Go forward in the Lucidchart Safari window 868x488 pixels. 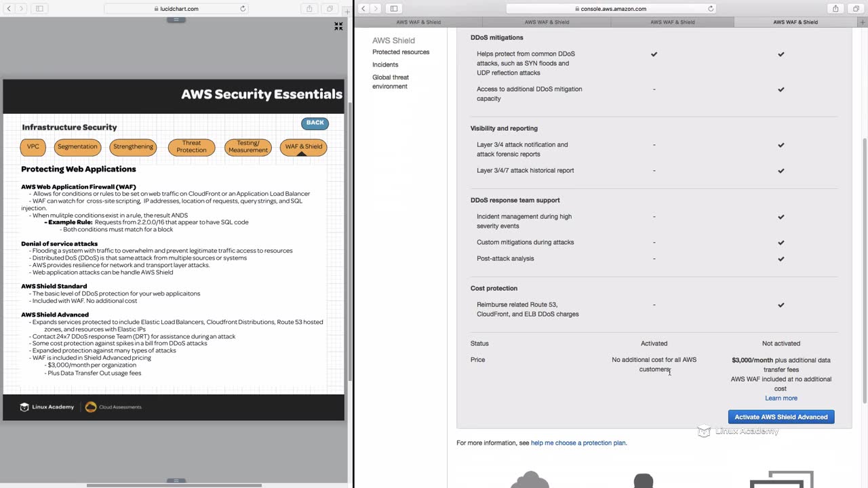pos(20,9)
